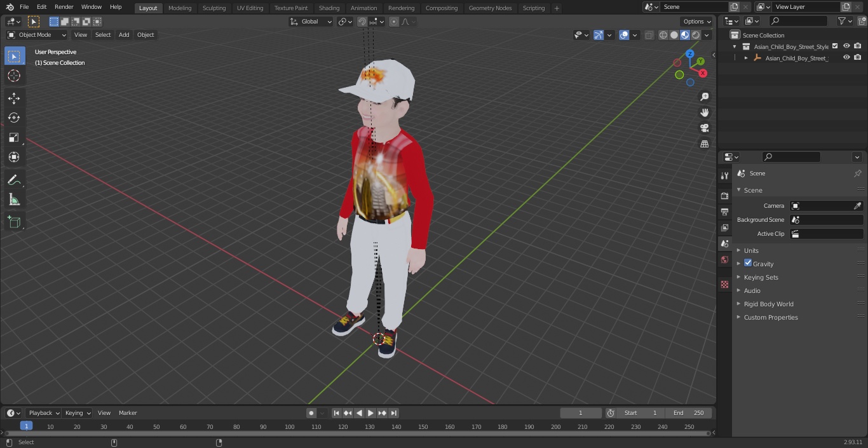Open the File menu
This screenshot has width=868, height=448.
[x=24, y=7]
